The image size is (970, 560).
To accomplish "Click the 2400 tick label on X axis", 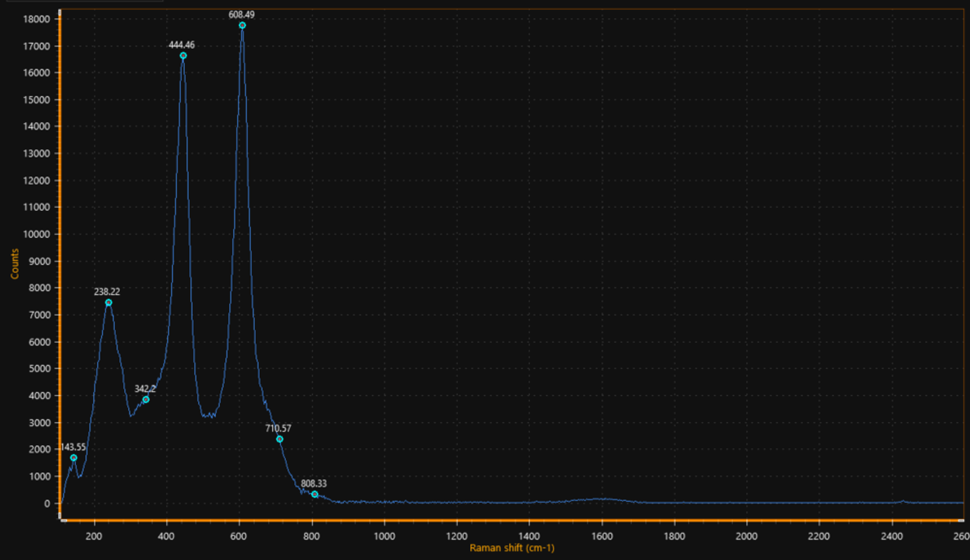I will point(892,536).
